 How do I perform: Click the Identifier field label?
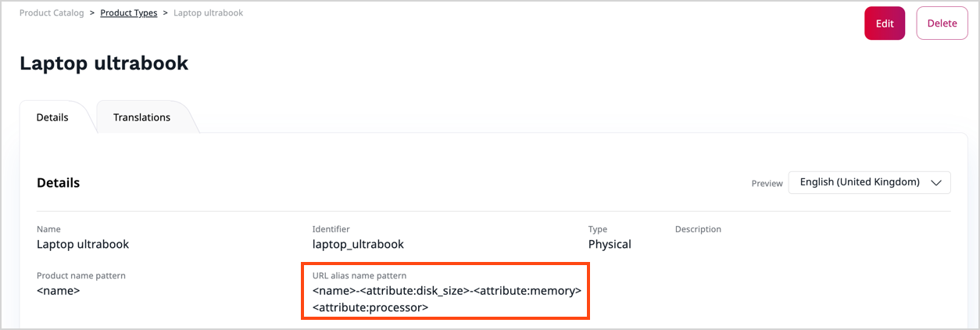click(331, 229)
